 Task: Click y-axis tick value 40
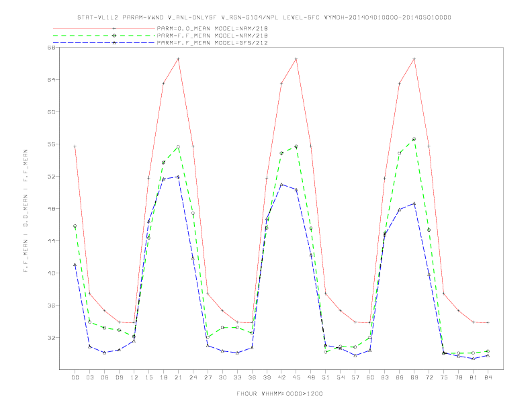[x=51, y=273]
